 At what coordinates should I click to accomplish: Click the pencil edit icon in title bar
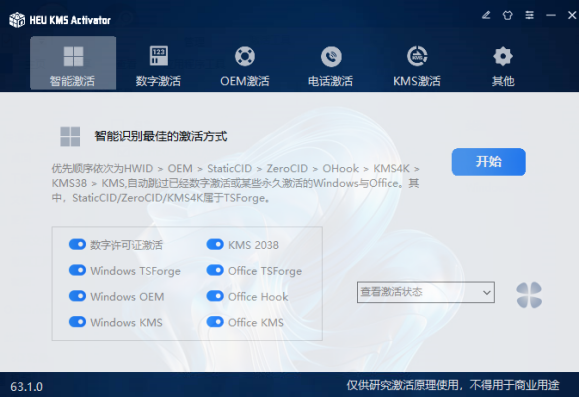(x=486, y=15)
